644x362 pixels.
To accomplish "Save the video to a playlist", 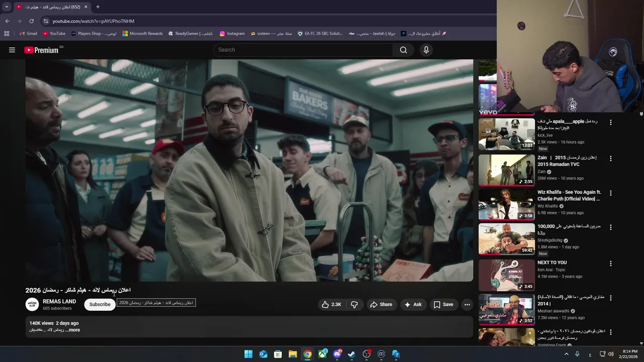I will [x=443, y=304].
